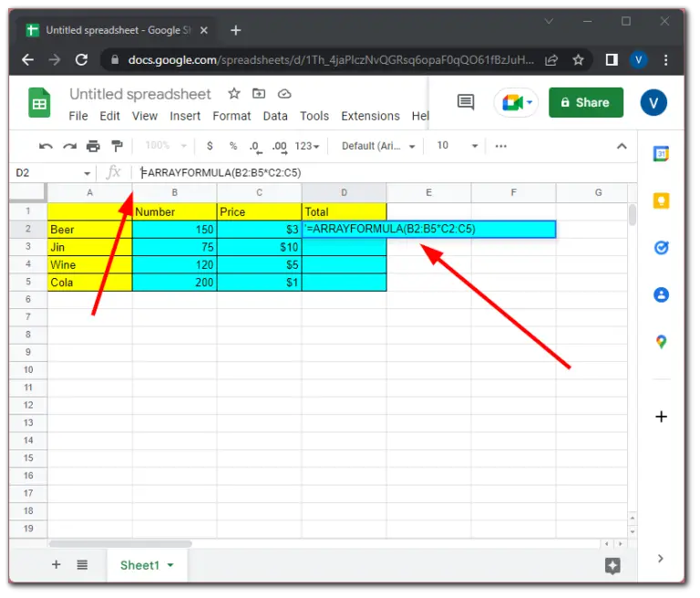Go back in the browser

[x=27, y=60]
